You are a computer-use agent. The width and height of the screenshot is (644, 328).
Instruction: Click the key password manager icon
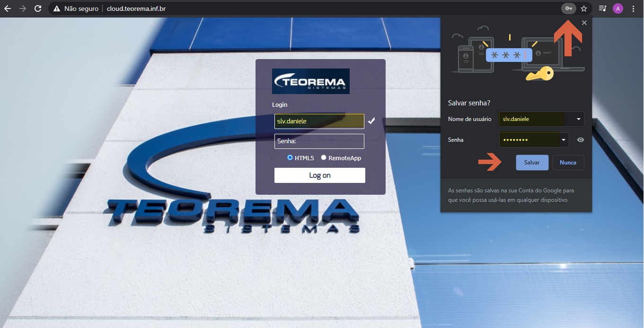(568, 9)
